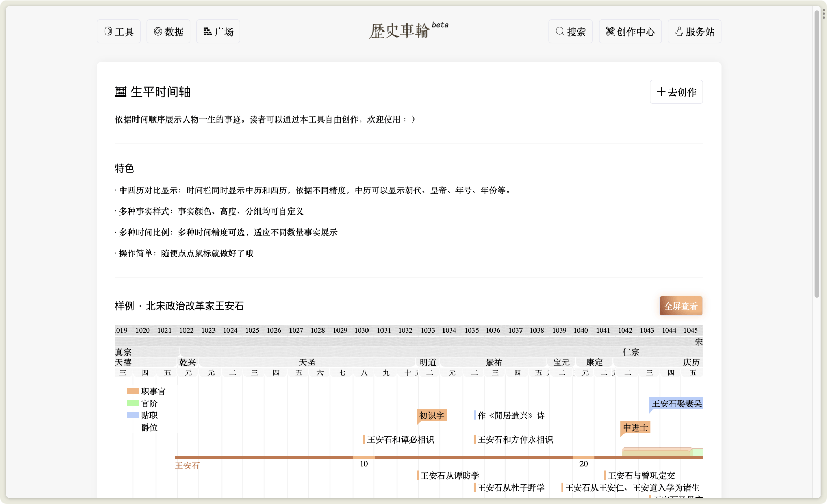This screenshot has width=827, height=504.
Task: Click the magnifier icon in 搜索 button
Action: tap(559, 31)
